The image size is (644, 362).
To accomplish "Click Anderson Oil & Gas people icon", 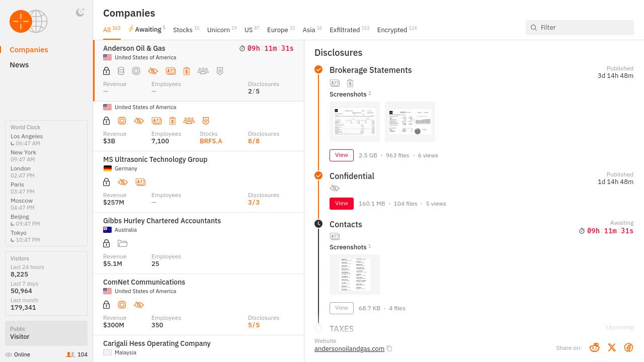I will 203,71.
